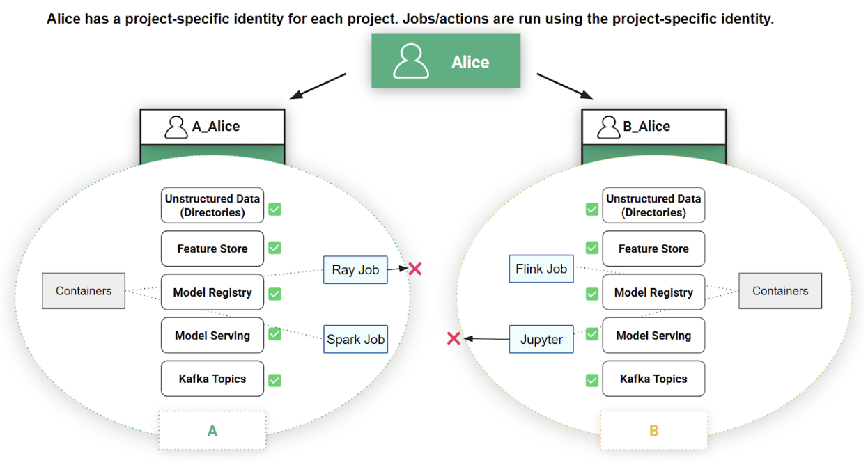Image resolution: width=868 pixels, height=465 pixels.
Task: Click the green A project label
Action: (x=212, y=431)
